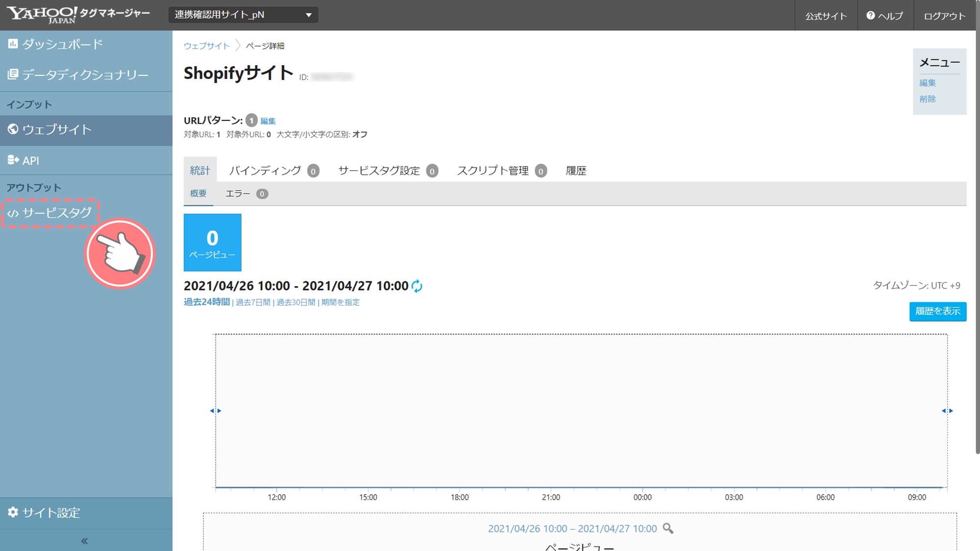Image resolution: width=980 pixels, height=551 pixels.
Task: Click the Shopifyサイト page title
Action: (238, 73)
